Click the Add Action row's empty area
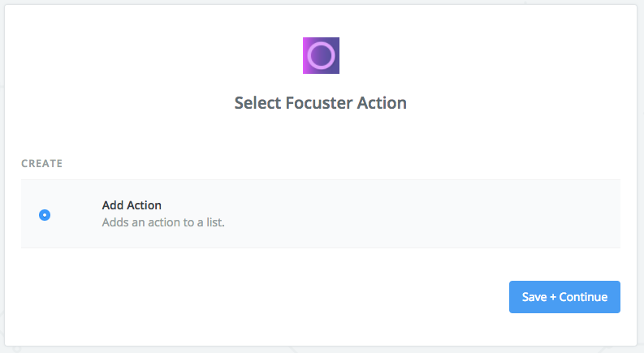The height and width of the screenshot is (353, 644). point(411,214)
